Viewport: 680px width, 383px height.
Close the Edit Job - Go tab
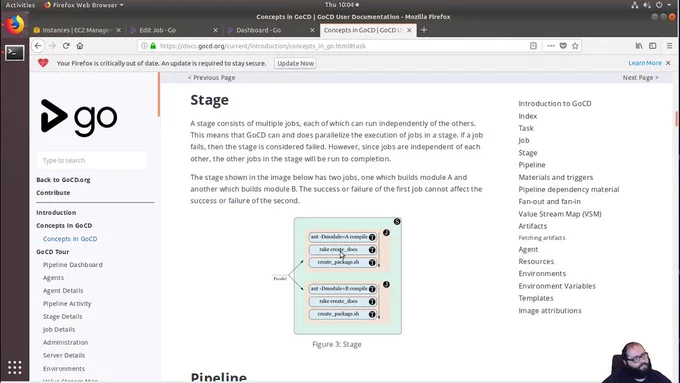pyautogui.click(x=216, y=30)
